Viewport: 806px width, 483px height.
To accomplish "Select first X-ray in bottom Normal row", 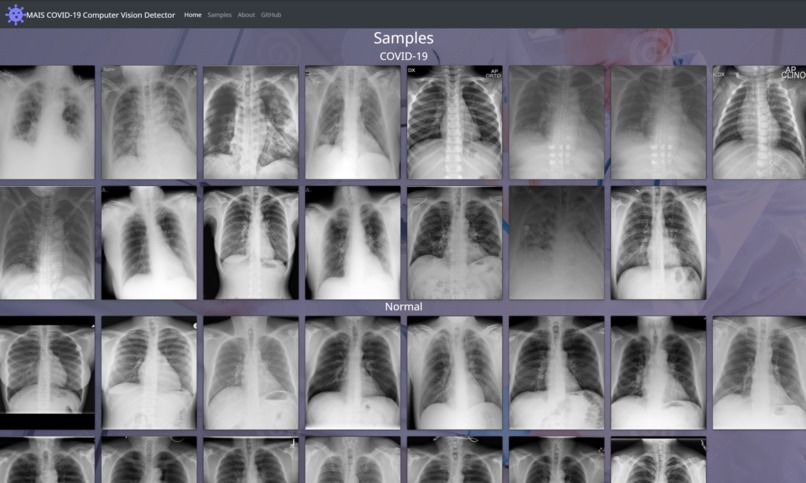I will (x=47, y=460).
